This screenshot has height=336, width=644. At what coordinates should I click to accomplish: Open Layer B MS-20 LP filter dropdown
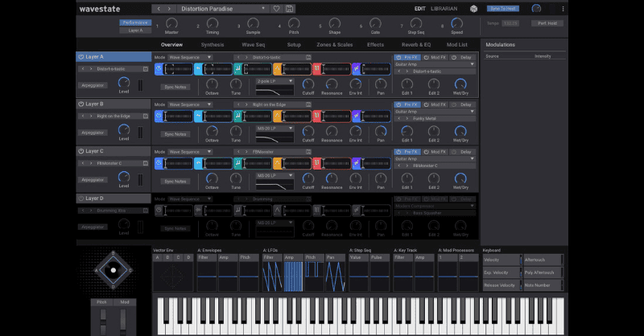275,129
